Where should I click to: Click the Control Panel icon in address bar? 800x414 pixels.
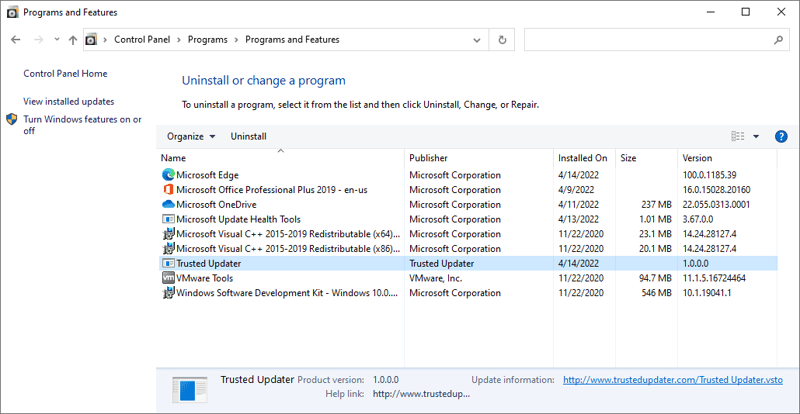[x=91, y=39]
